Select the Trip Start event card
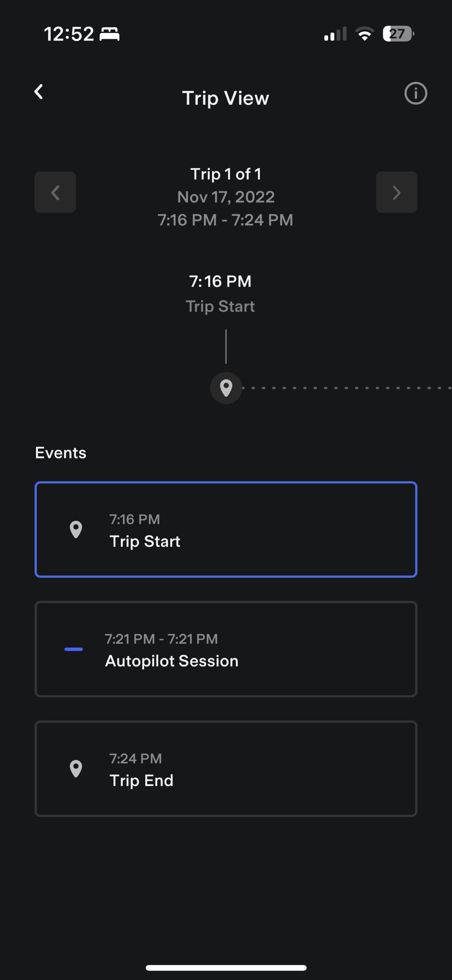Screen dimensions: 452x980 226,529
